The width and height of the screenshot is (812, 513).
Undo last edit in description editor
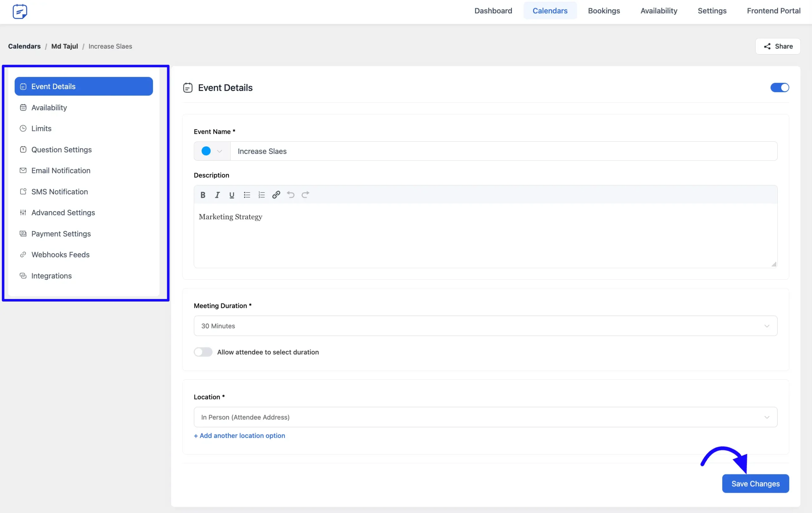291,195
